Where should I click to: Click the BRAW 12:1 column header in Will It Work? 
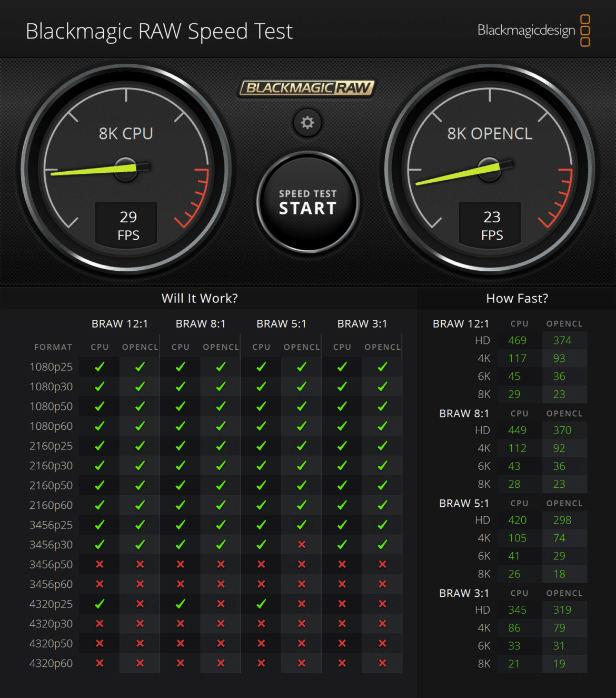pyautogui.click(x=120, y=323)
